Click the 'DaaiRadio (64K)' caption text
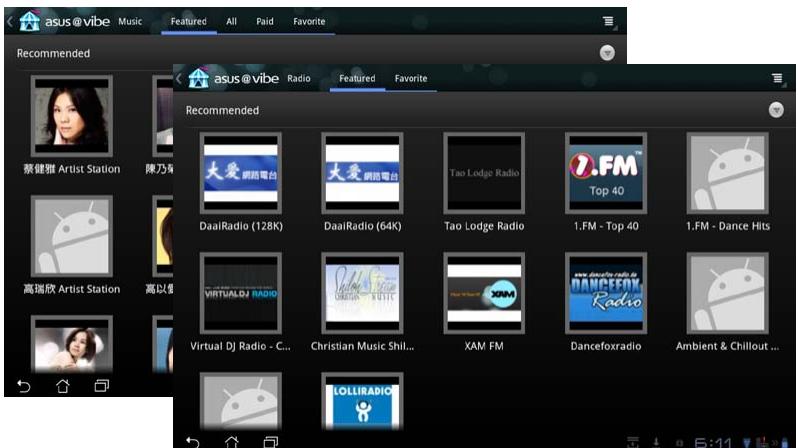The width and height of the screenshot is (798, 448). click(x=362, y=226)
